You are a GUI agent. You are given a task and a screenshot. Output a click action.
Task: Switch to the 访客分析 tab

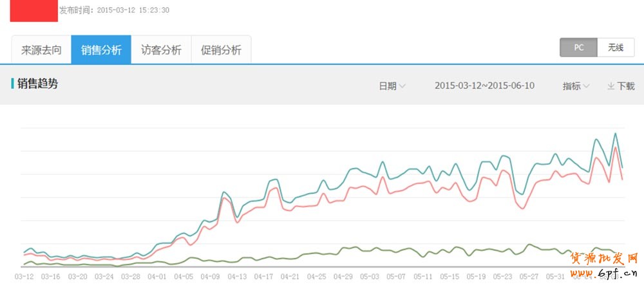161,50
